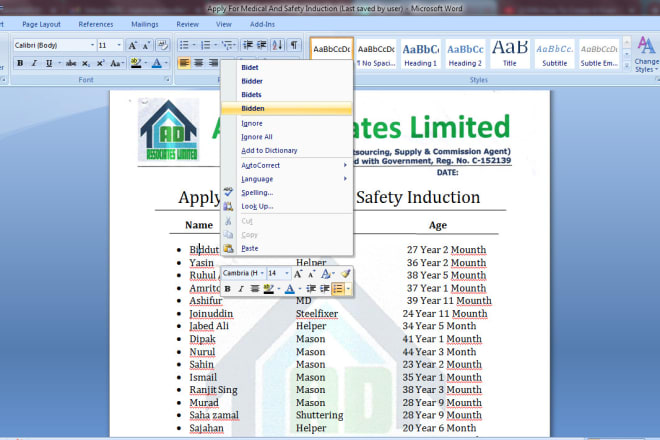Select the Format Painter in the mini toolbar
Viewport: 660px width, 440px height.
[x=345, y=273]
